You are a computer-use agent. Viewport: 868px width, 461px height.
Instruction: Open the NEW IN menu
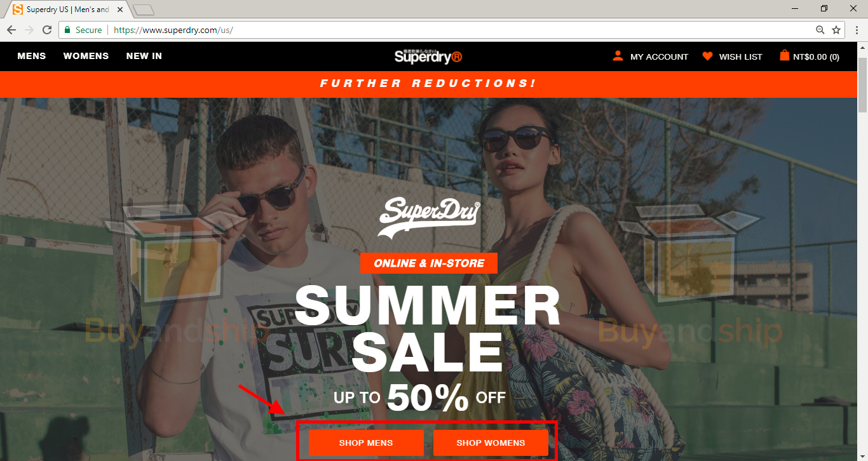click(144, 56)
